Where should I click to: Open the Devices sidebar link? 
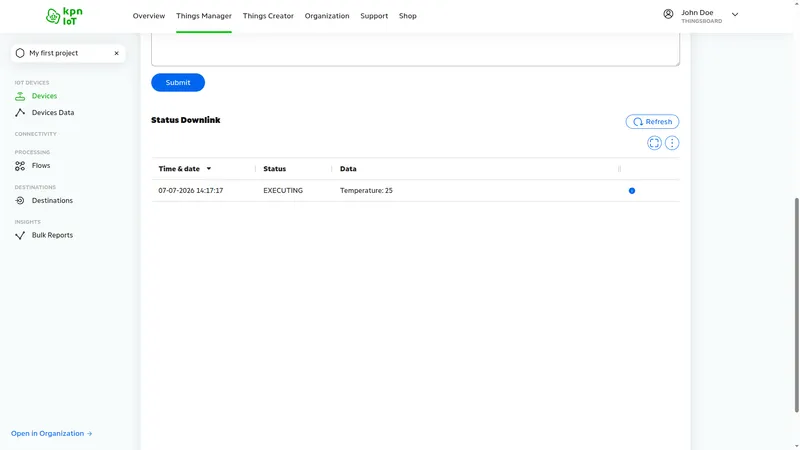[x=44, y=96]
